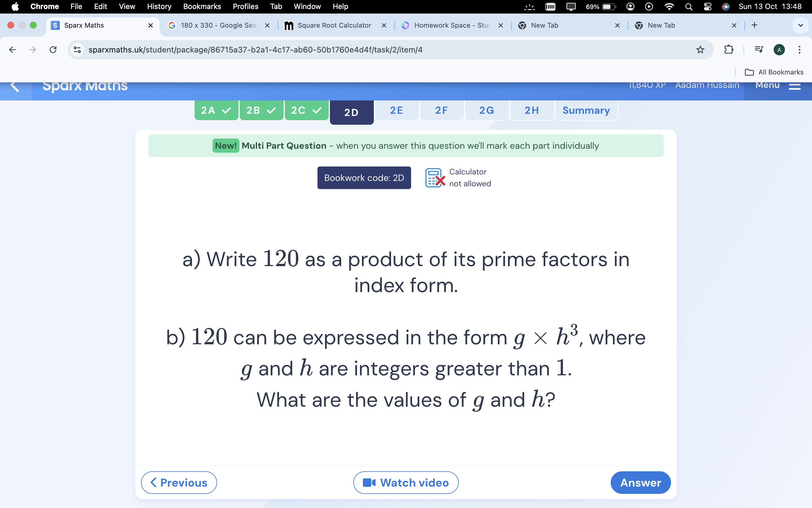812x508 pixels.
Task: Expand the tab search dropdown arrow
Action: coord(801,25)
